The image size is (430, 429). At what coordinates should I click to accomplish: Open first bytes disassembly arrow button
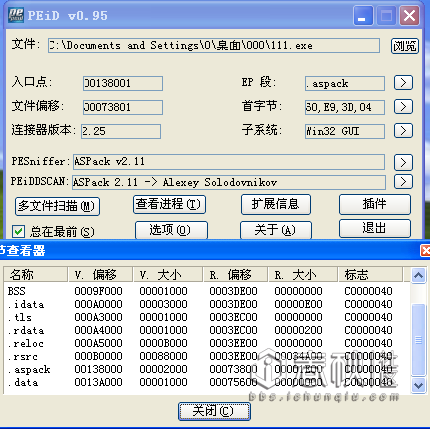pos(403,107)
